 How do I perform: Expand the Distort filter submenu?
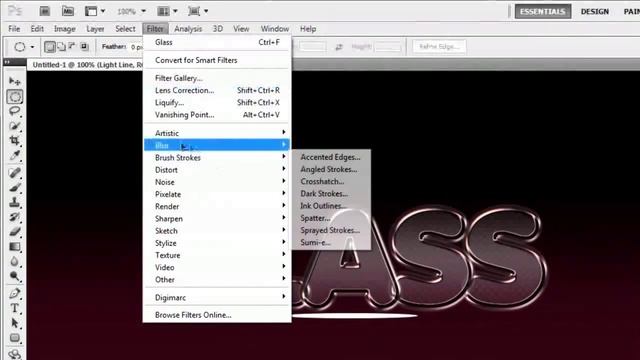(x=217, y=170)
